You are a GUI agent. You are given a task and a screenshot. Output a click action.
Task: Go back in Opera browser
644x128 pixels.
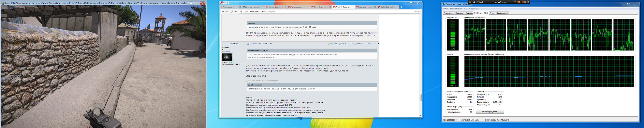tap(222, 12)
